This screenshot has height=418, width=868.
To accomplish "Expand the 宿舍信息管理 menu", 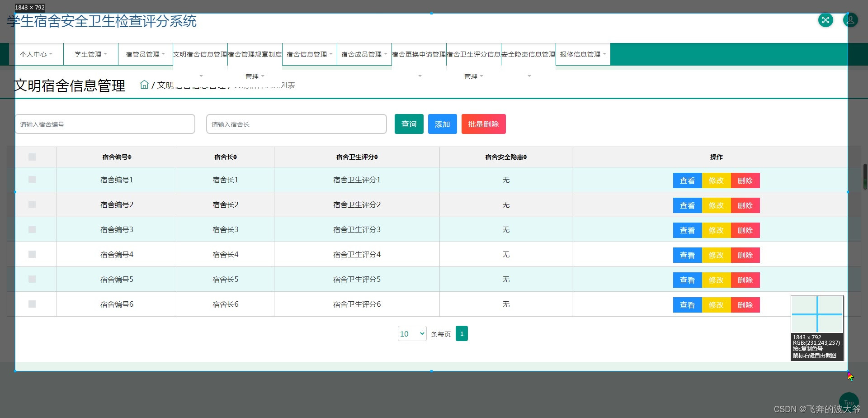I will (x=310, y=54).
